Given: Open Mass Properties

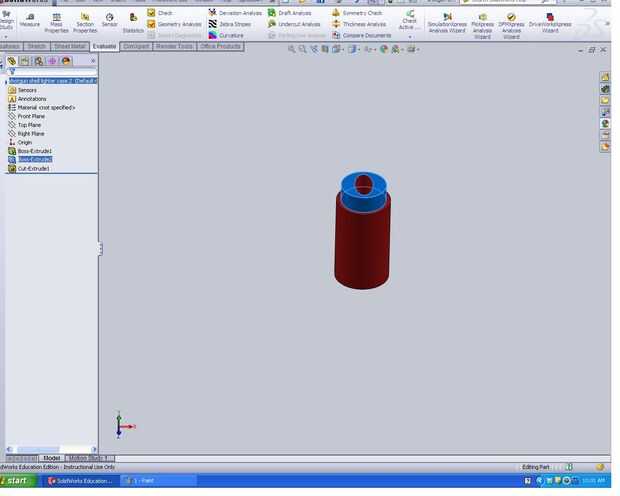Looking at the screenshot, I should [x=57, y=23].
